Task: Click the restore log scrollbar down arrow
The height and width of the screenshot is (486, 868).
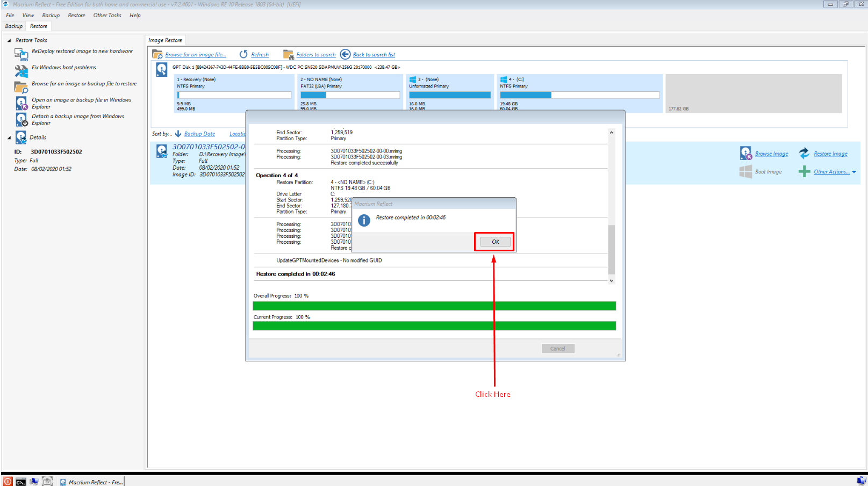Action: pos(611,280)
